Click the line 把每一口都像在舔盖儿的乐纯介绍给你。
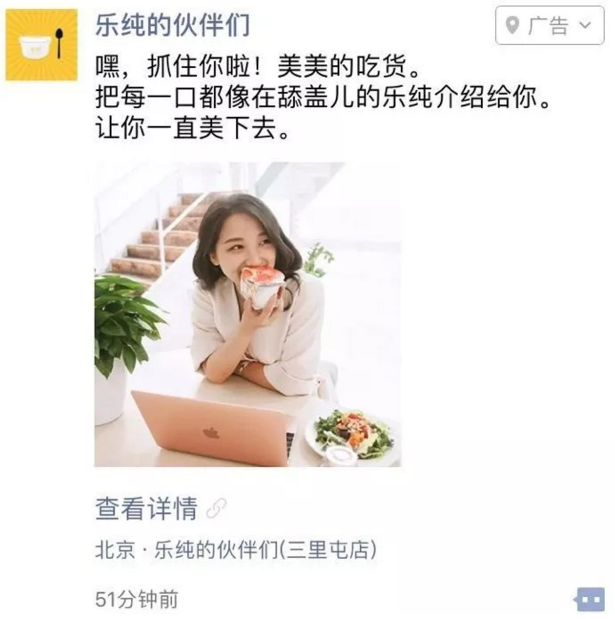This screenshot has width=615, height=619. 322,97
